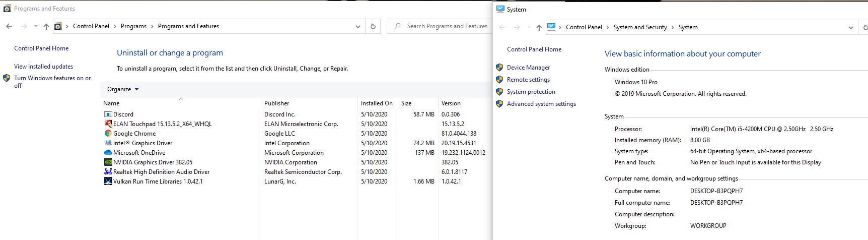Click the ELAN Touchpad program icon
The width and height of the screenshot is (868, 240).
(108, 124)
